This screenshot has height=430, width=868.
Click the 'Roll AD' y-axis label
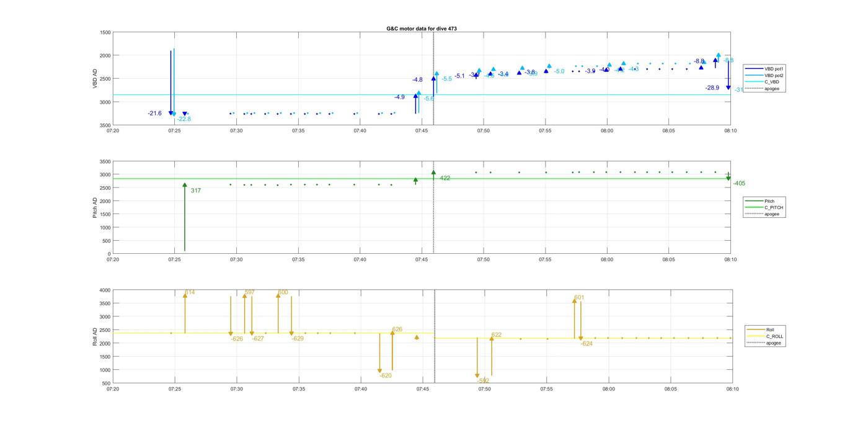[95, 336]
